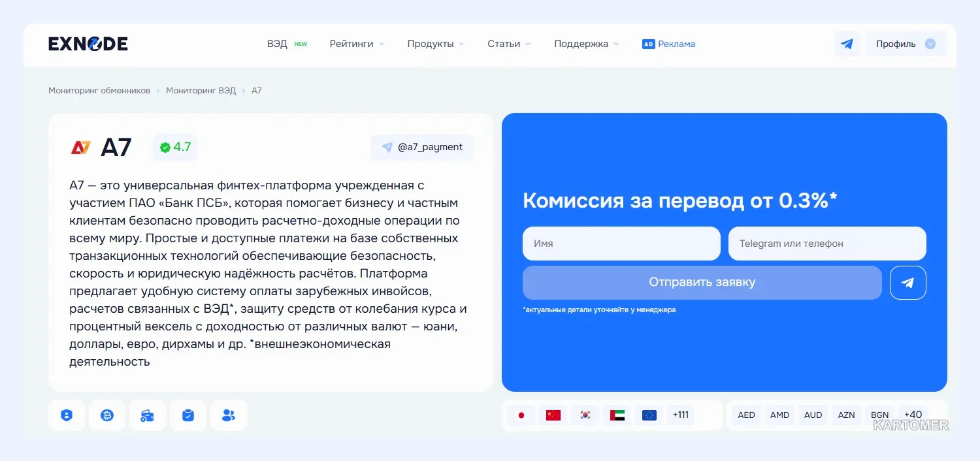Click the Telegram icon in the header
The width and height of the screenshot is (980, 461).
point(847,44)
